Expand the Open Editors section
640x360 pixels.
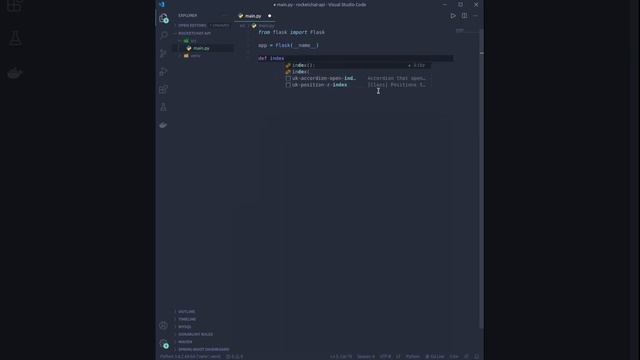(192, 25)
